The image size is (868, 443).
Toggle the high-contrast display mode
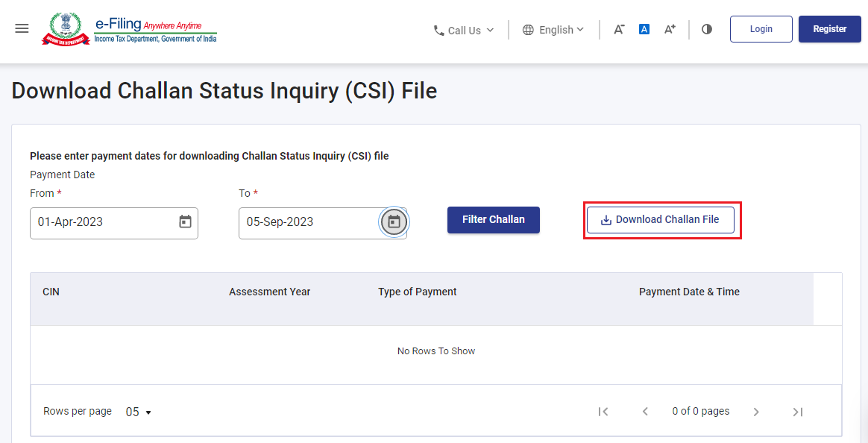tap(705, 28)
